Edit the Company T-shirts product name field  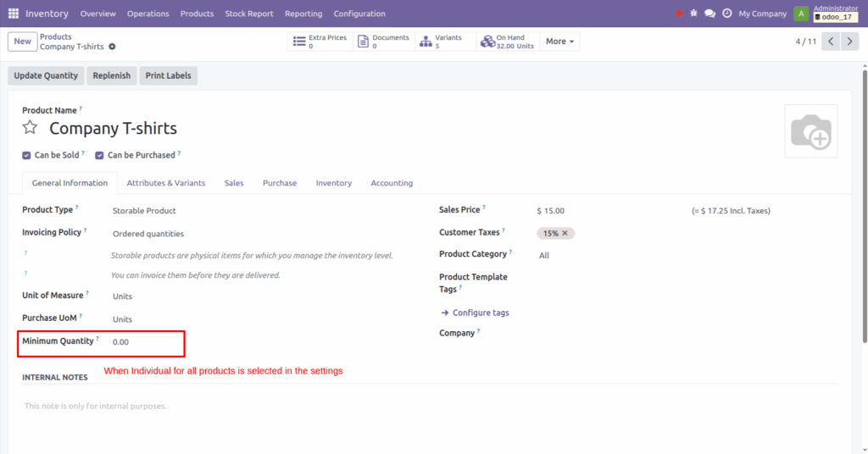pyautogui.click(x=113, y=128)
